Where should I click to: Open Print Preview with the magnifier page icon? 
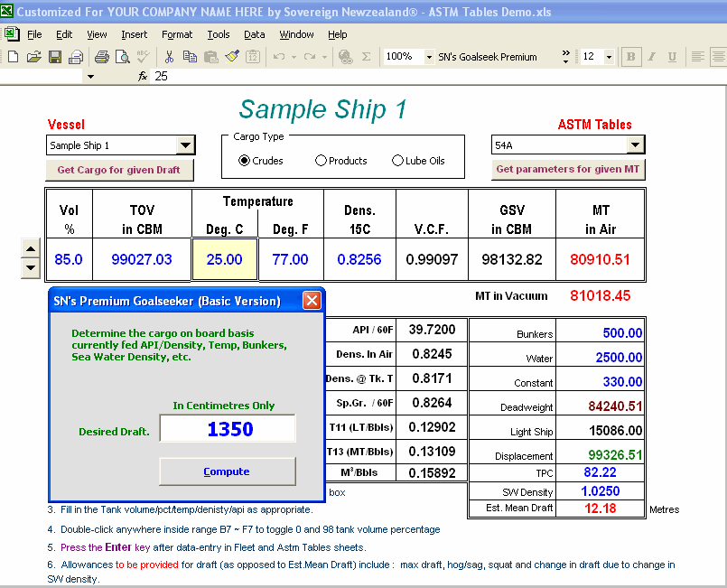click(123, 57)
